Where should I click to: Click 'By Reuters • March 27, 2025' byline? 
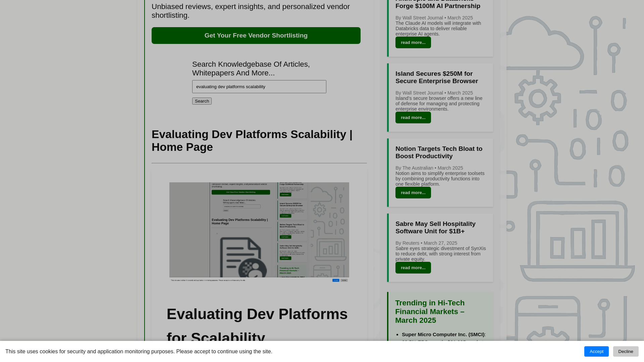(x=426, y=243)
